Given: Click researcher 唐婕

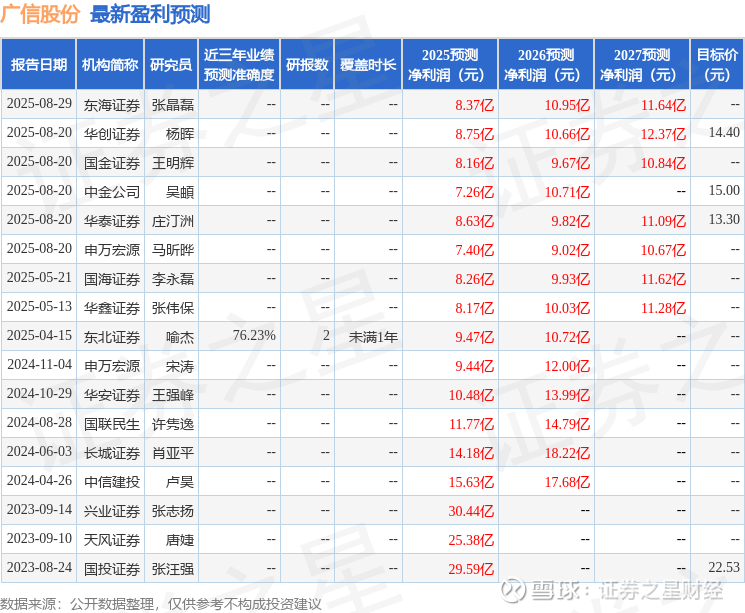Looking at the screenshot, I should point(180,540).
